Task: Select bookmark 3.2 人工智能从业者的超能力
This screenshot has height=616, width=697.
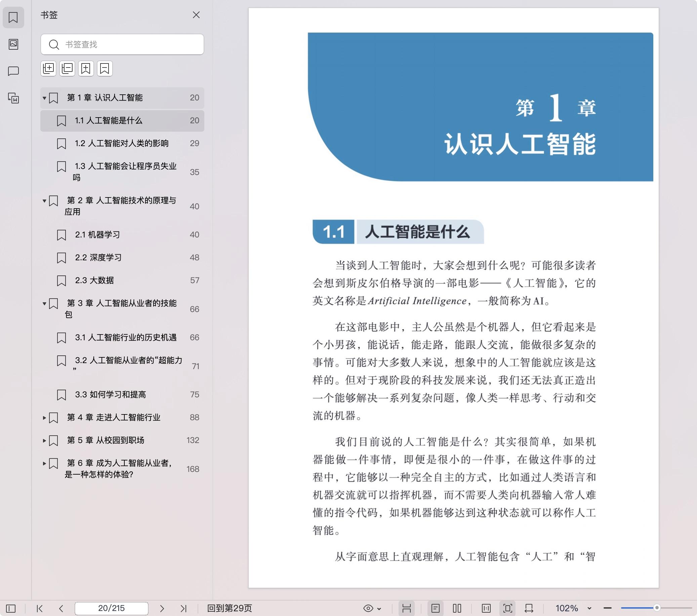Action: pos(122,366)
